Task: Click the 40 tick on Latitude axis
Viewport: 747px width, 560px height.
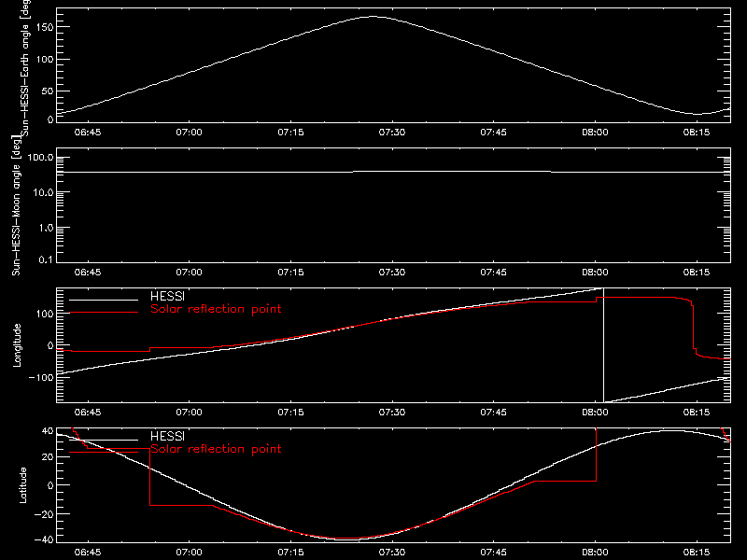Action: point(48,431)
